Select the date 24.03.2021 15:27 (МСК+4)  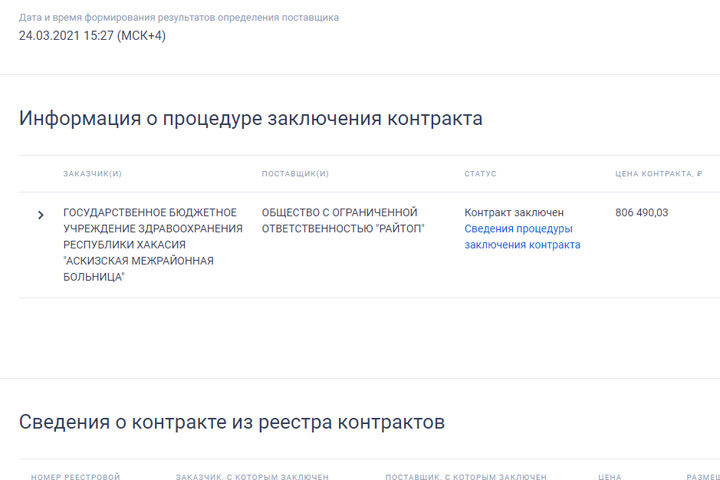92,36
